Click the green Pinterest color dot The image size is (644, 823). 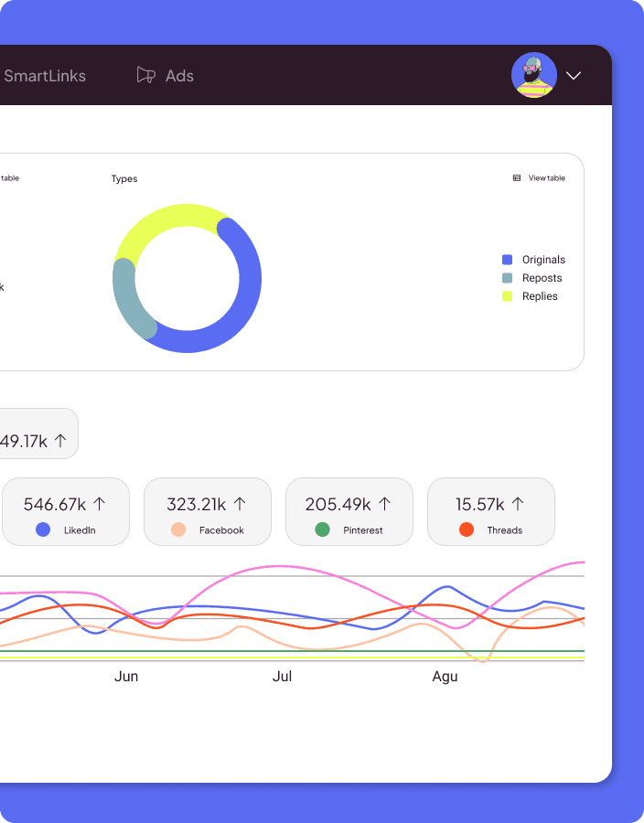pyautogui.click(x=322, y=529)
